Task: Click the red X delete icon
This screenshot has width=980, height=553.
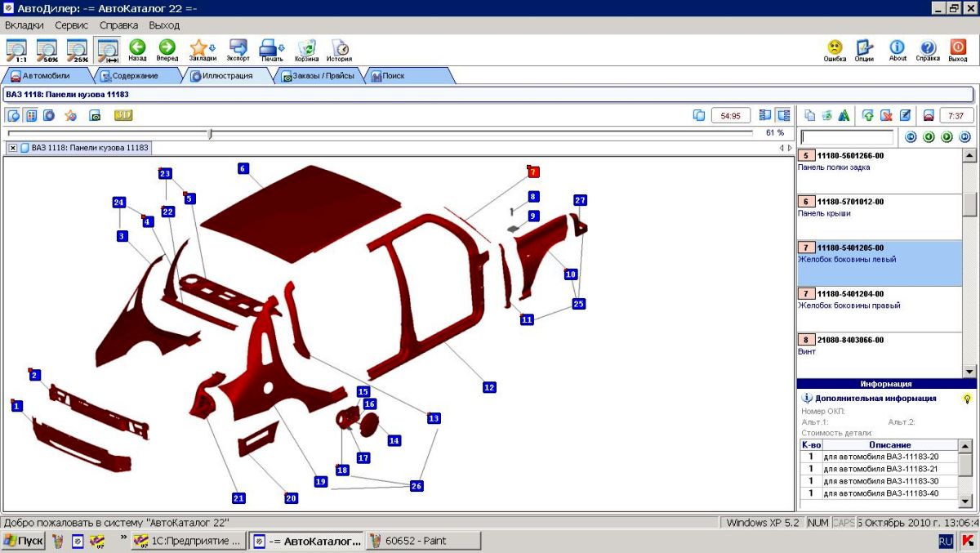Action: pos(886,115)
